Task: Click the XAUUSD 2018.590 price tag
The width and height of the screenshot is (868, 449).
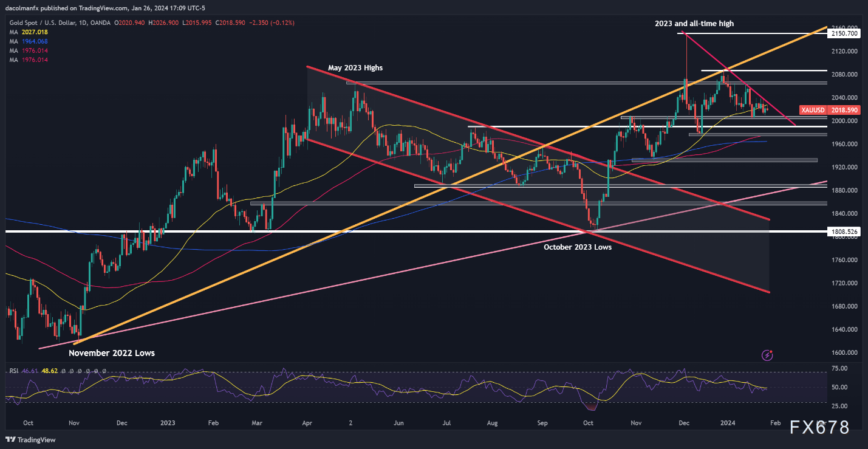Action: (829, 110)
